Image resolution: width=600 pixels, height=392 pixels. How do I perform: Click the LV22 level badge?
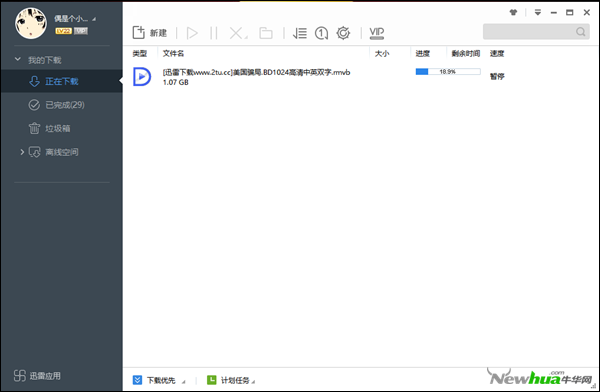point(63,31)
